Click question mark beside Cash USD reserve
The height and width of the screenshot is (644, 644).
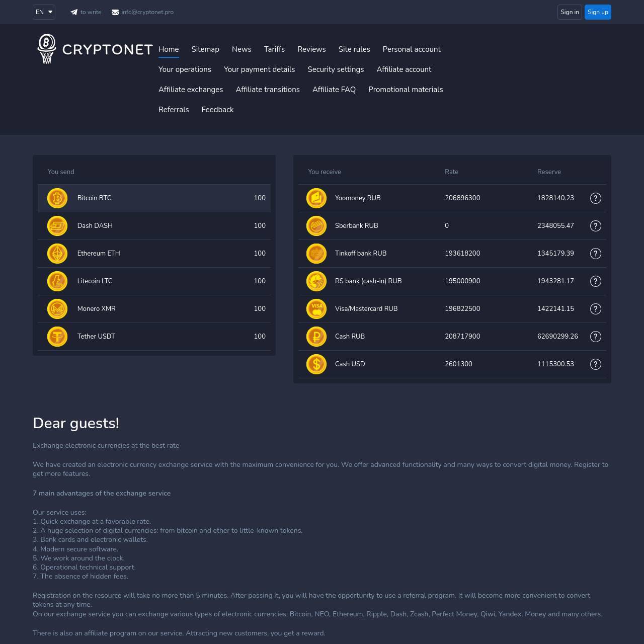click(595, 364)
